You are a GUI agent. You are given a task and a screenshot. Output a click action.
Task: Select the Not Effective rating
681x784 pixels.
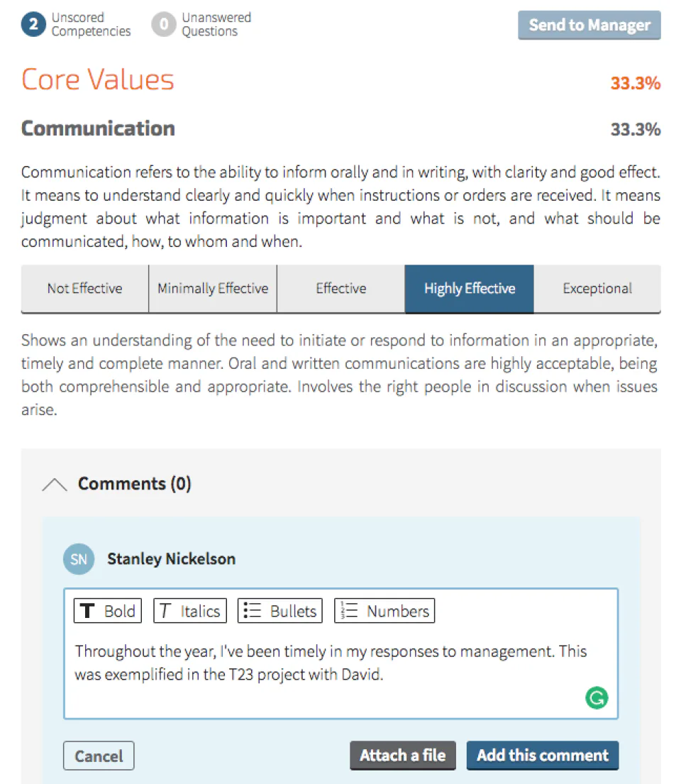(x=84, y=289)
